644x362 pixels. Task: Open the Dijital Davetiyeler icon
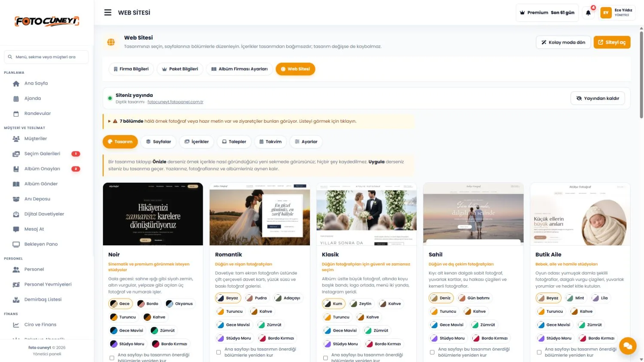pyautogui.click(x=16, y=214)
